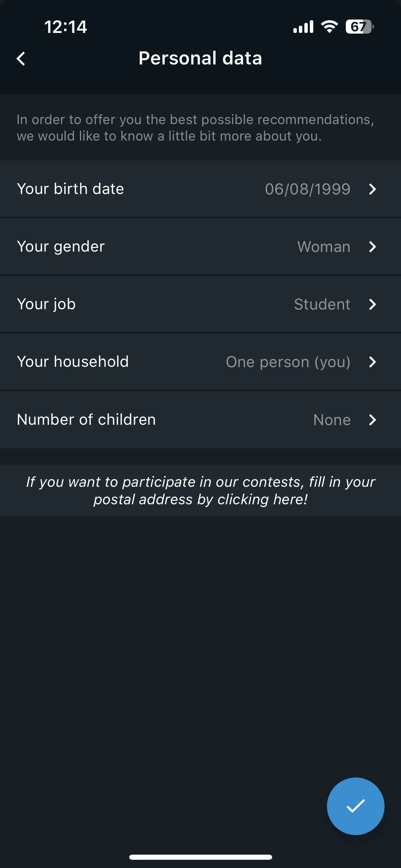
Task: Open the Your gender setting
Action: (200, 246)
